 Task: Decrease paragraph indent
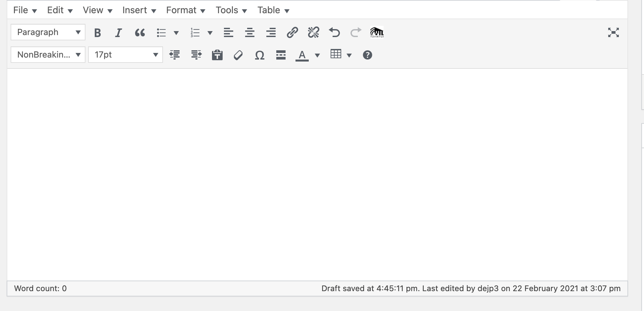tap(175, 55)
